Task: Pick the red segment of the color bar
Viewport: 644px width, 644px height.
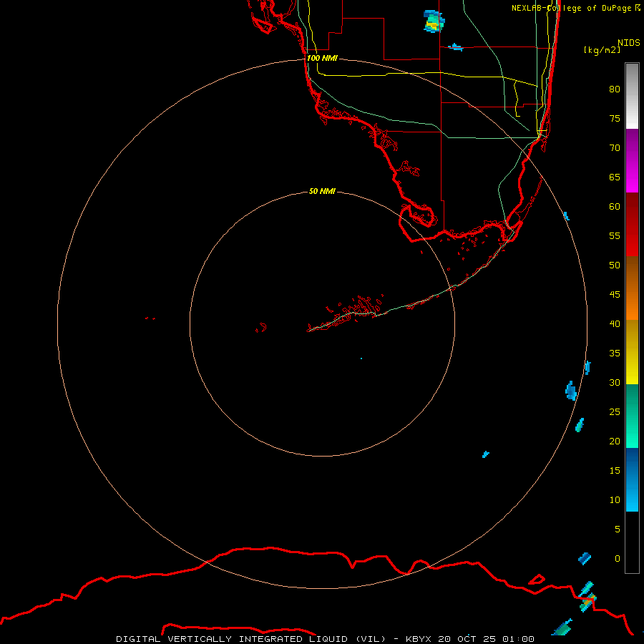Action: pos(632,224)
